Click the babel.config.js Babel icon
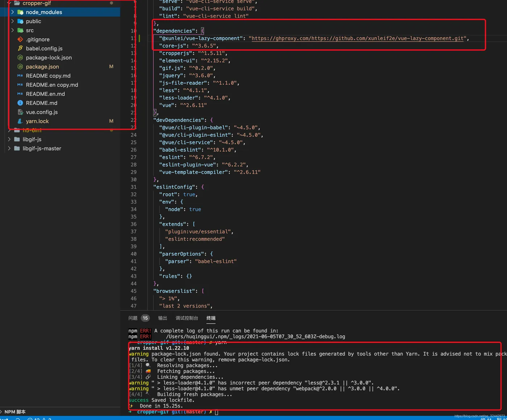 pyautogui.click(x=20, y=49)
